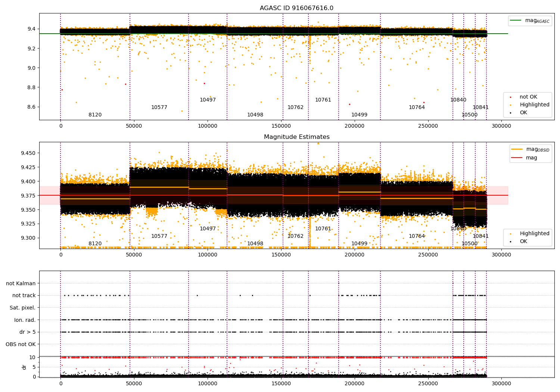The height and width of the screenshot is (392, 560).
Task: Click obsid label 8120 in top plot
Action: 95,115
